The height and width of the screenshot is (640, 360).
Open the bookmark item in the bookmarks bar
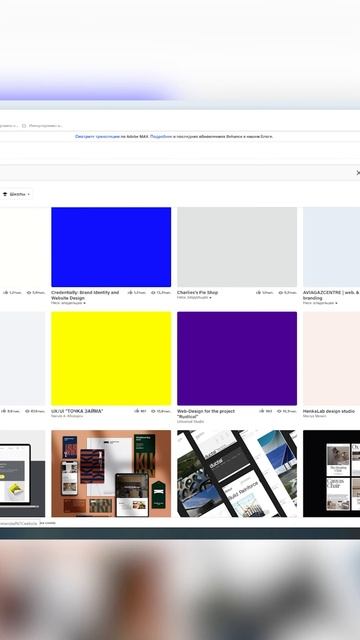[x=42, y=126]
